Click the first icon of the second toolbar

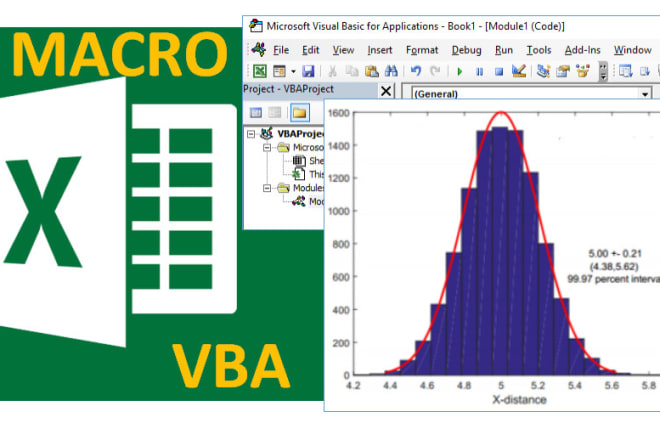[625, 71]
